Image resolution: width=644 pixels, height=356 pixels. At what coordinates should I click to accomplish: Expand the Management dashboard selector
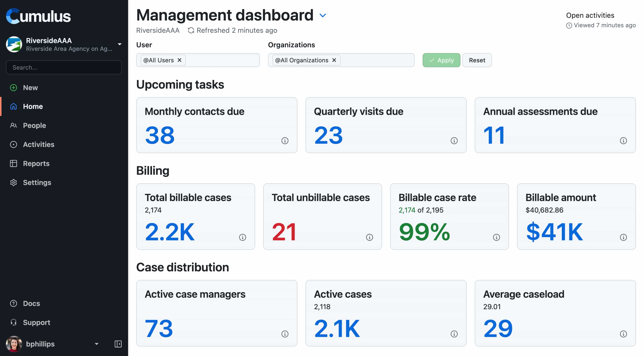tap(323, 15)
